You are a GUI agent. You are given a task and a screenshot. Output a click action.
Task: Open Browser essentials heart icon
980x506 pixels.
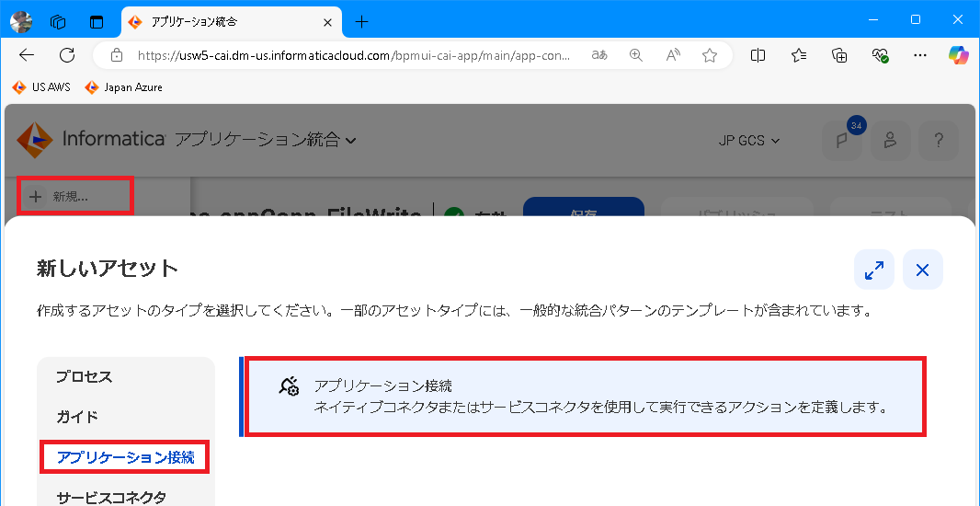(x=880, y=55)
